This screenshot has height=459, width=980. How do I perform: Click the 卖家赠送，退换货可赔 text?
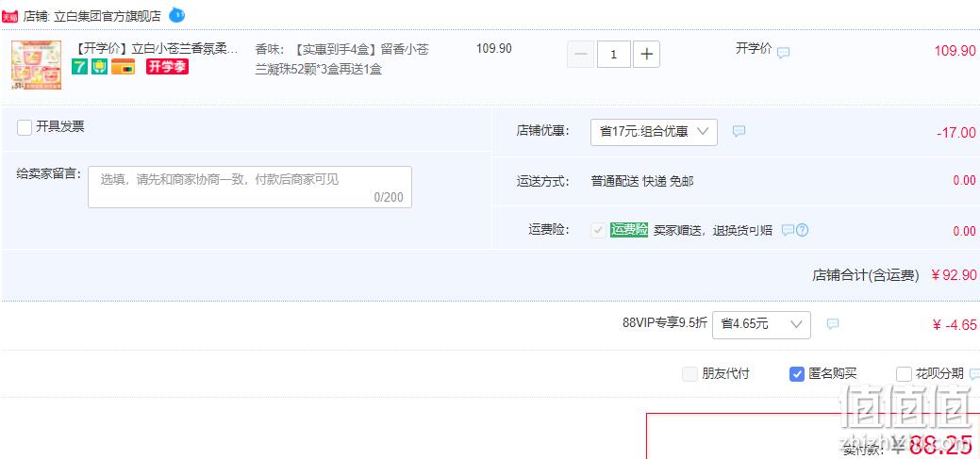click(713, 230)
